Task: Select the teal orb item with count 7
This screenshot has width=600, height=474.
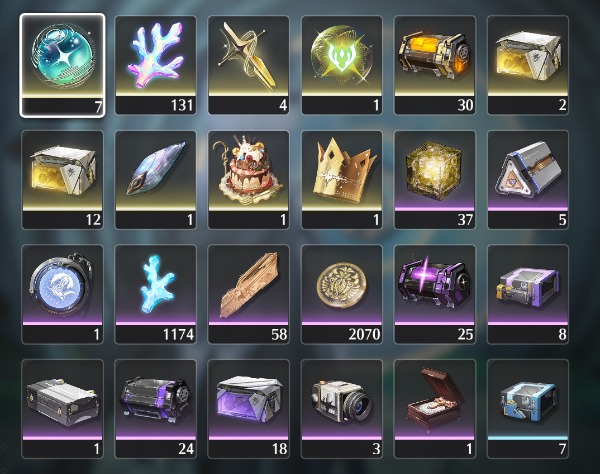Action: (62, 65)
